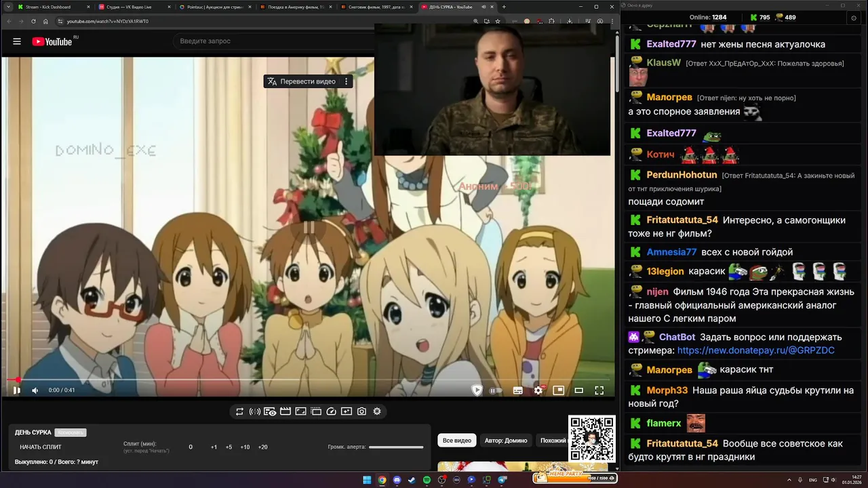The image size is (868, 488).
Task: Focus the Введите запрос search field
Action: click(x=275, y=41)
